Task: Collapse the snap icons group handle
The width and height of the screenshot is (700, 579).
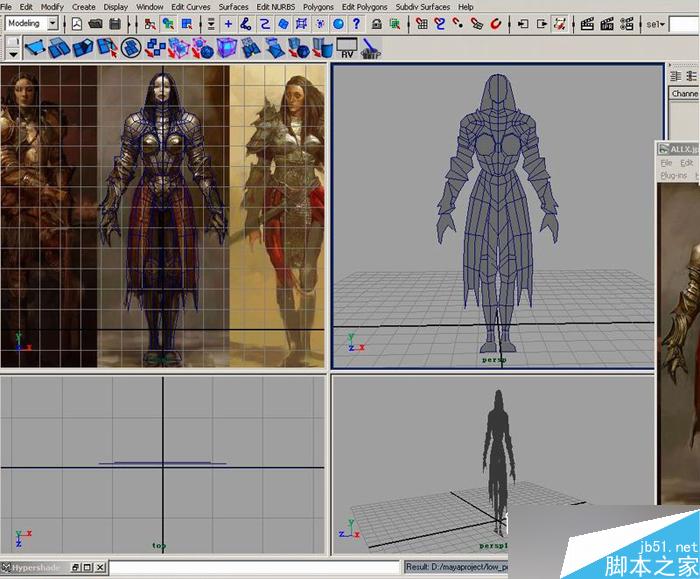Action: 408,24
